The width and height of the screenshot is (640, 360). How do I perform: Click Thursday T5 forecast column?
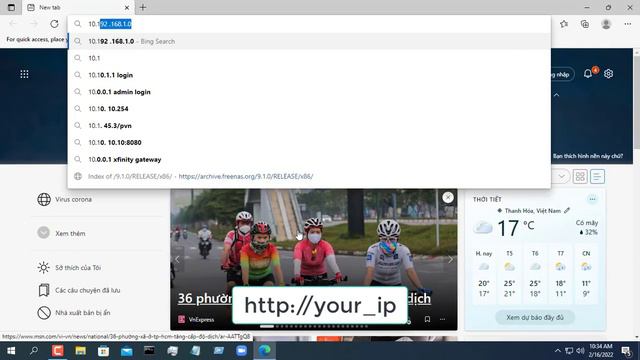click(x=509, y=273)
